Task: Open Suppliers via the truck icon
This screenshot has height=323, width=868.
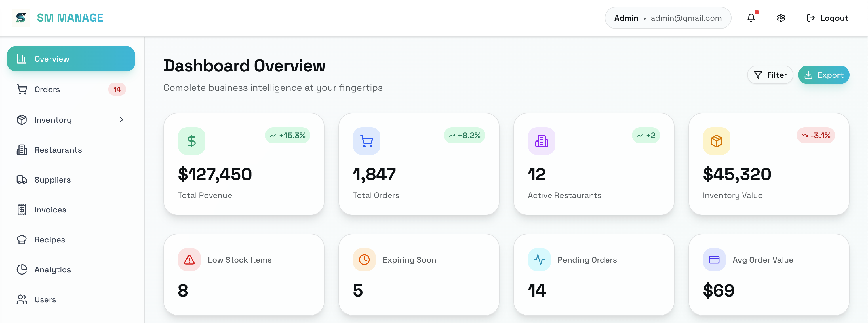Action: 22,179
